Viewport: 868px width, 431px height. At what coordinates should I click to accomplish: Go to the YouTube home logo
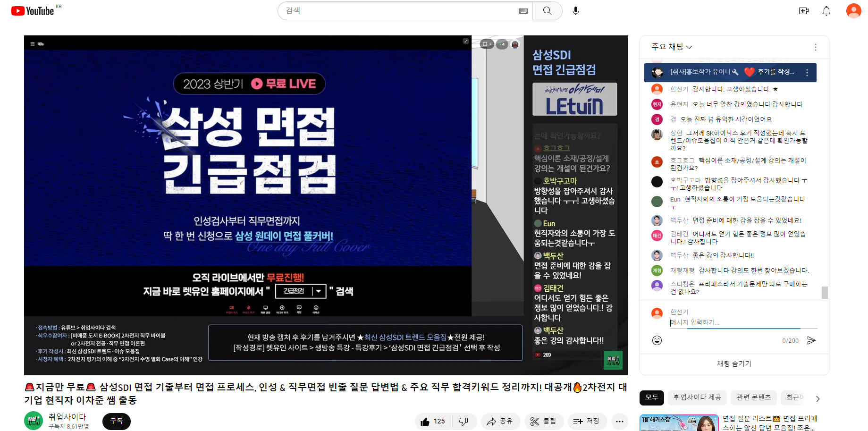point(33,11)
